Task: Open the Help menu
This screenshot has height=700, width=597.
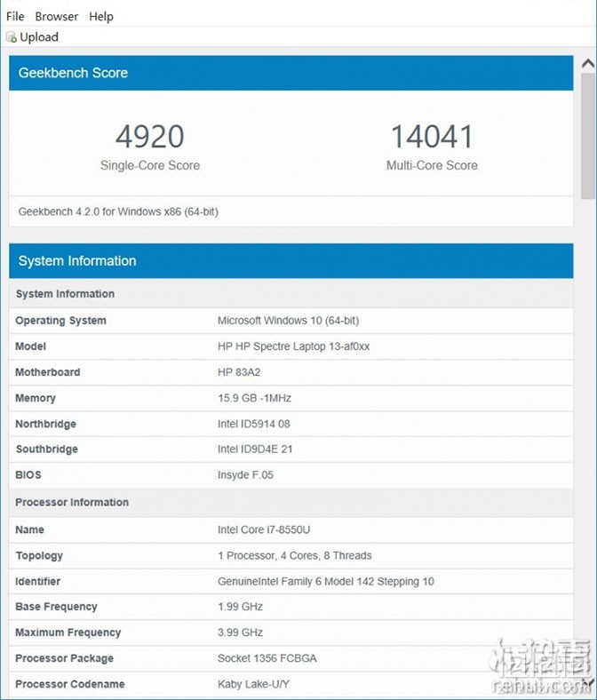Action: click(101, 17)
